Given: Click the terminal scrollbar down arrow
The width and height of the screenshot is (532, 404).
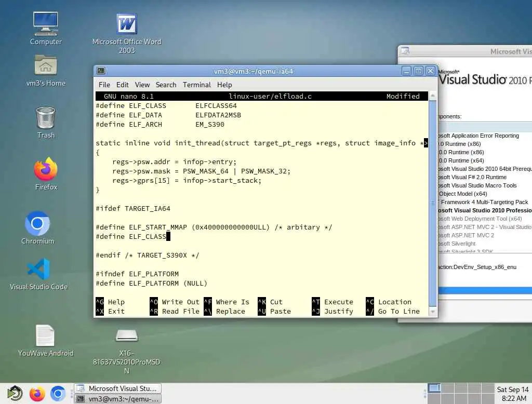Looking at the screenshot, I should [433, 311].
